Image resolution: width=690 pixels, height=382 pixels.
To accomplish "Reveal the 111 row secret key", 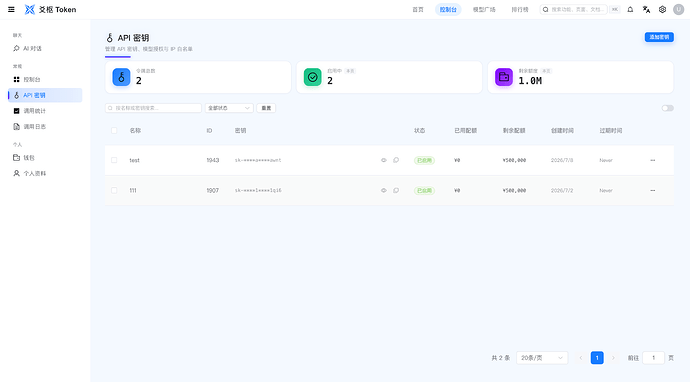I will (x=384, y=191).
